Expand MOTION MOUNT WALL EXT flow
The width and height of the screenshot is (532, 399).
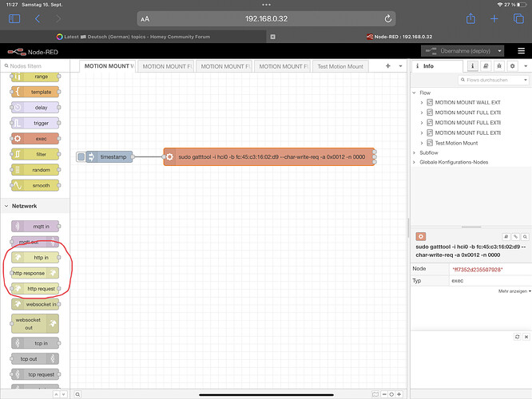(x=422, y=102)
